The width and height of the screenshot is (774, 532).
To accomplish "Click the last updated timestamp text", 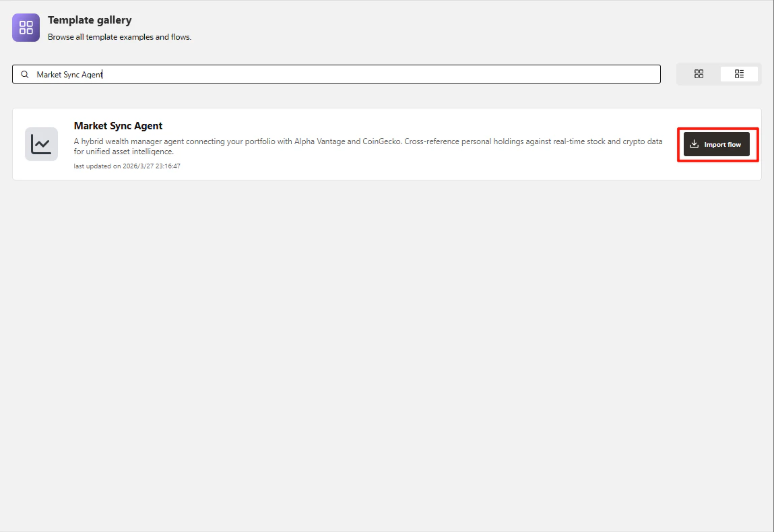I will coord(127,166).
